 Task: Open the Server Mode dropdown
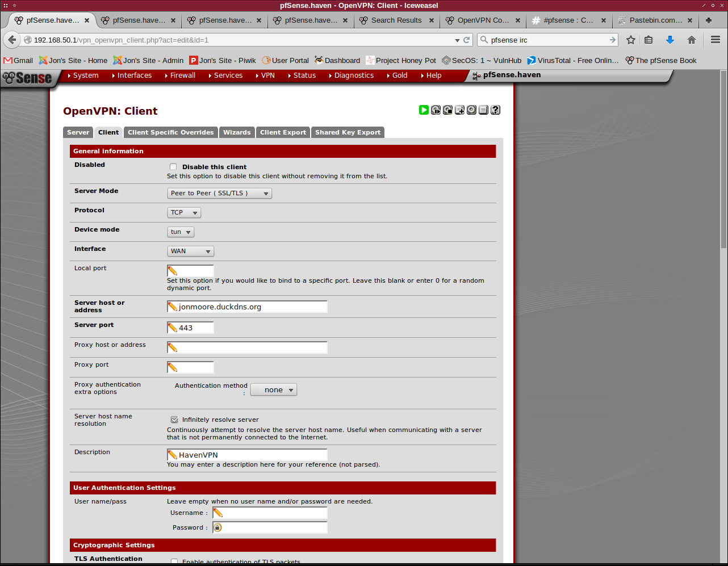pyautogui.click(x=220, y=193)
